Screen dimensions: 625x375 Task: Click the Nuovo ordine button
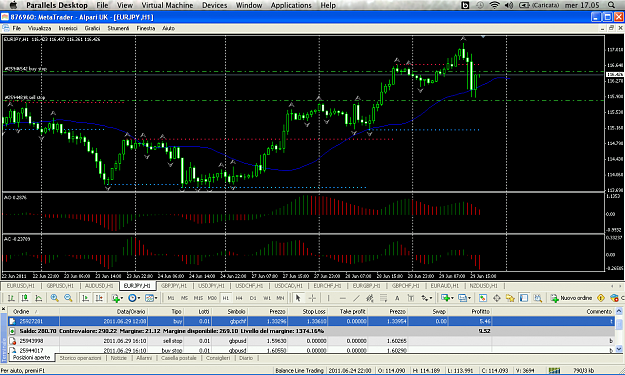[572, 298]
